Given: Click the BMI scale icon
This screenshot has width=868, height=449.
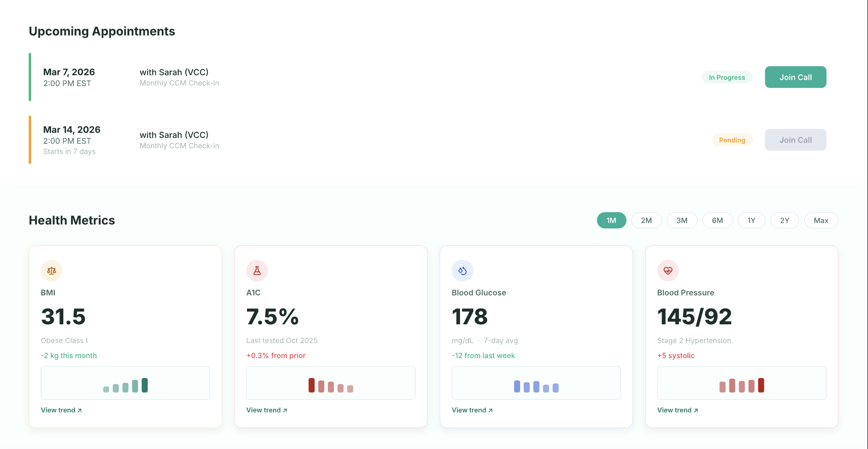Looking at the screenshot, I should (x=51, y=270).
